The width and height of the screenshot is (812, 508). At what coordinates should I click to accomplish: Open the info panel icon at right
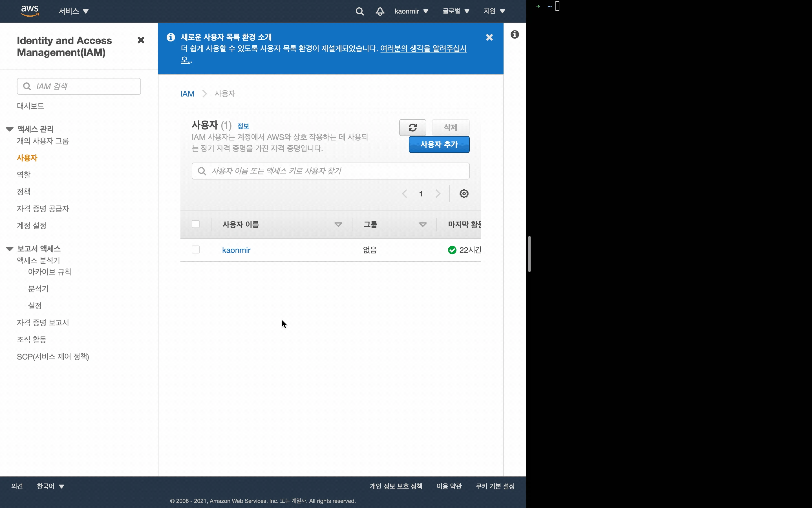(x=515, y=34)
